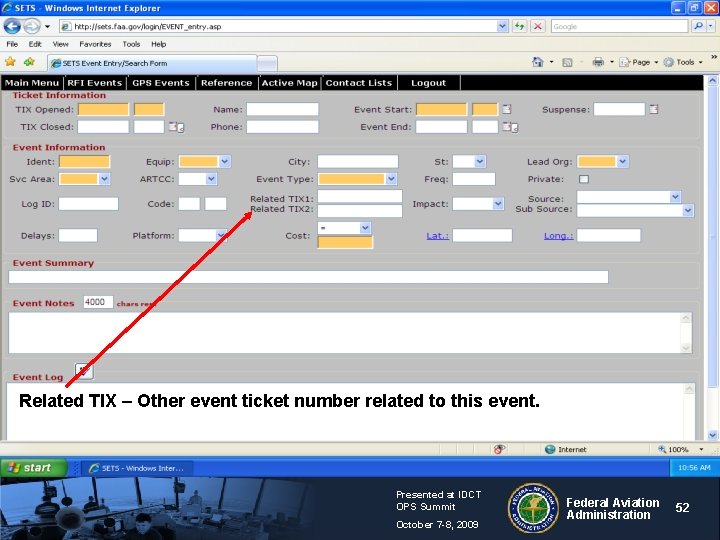Open Favorites Center star icon
The width and height of the screenshot is (720, 540).
[x=11, y=62]
